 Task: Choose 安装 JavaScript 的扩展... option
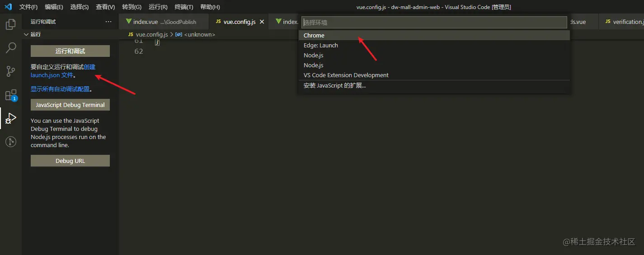pos(434,85)
